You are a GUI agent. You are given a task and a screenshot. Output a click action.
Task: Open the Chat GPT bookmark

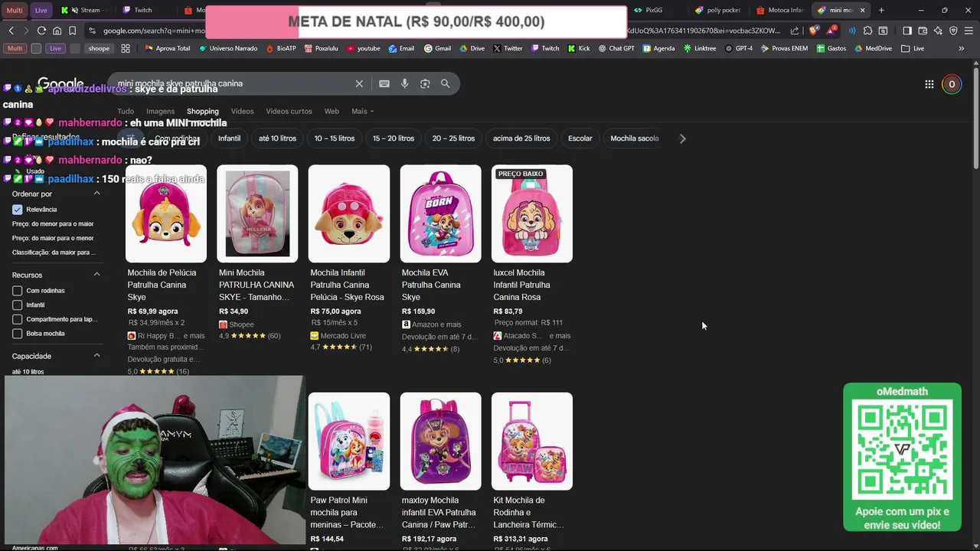click(x=616, y=48)
